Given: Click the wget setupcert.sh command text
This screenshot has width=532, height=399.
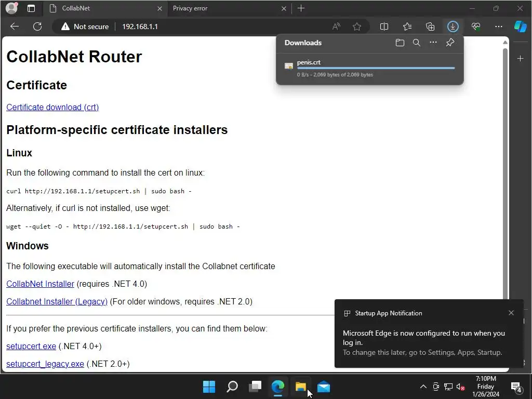Looking at the screenshot, I should 123,227.
